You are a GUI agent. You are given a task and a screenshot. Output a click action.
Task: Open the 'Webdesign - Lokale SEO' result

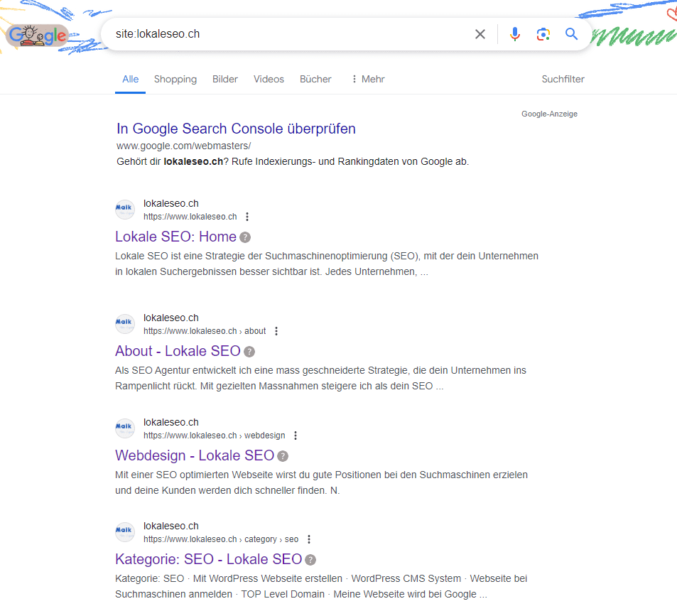(195, 455)
